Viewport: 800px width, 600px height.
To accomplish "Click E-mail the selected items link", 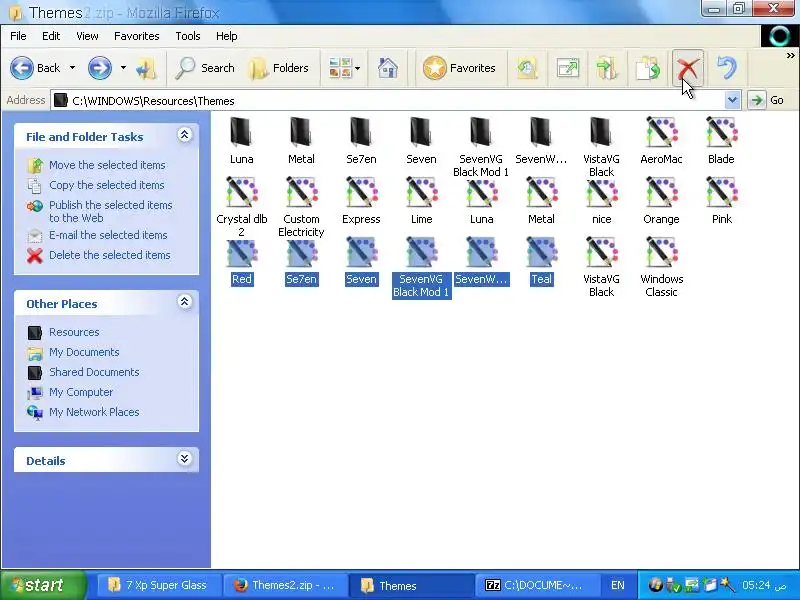I will (108, 235).
